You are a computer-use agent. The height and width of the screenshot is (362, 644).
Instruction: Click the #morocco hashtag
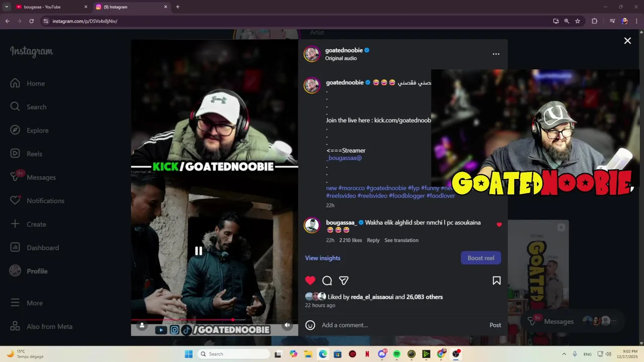coord(351,188)
